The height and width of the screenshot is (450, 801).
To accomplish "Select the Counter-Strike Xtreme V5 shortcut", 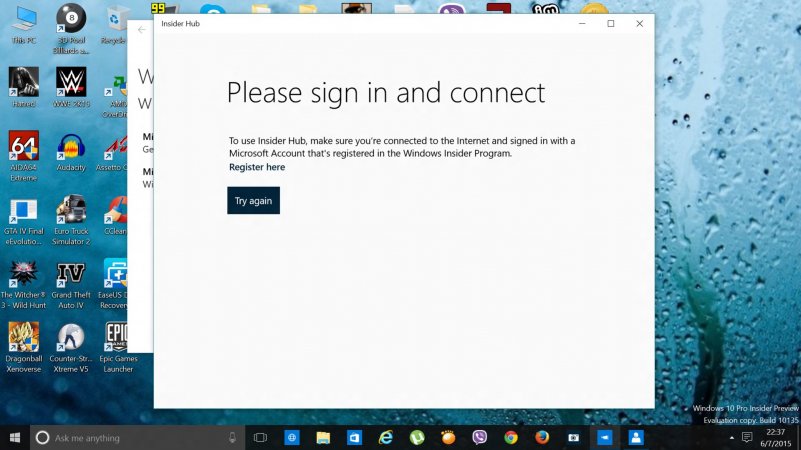I will [71, 348].
